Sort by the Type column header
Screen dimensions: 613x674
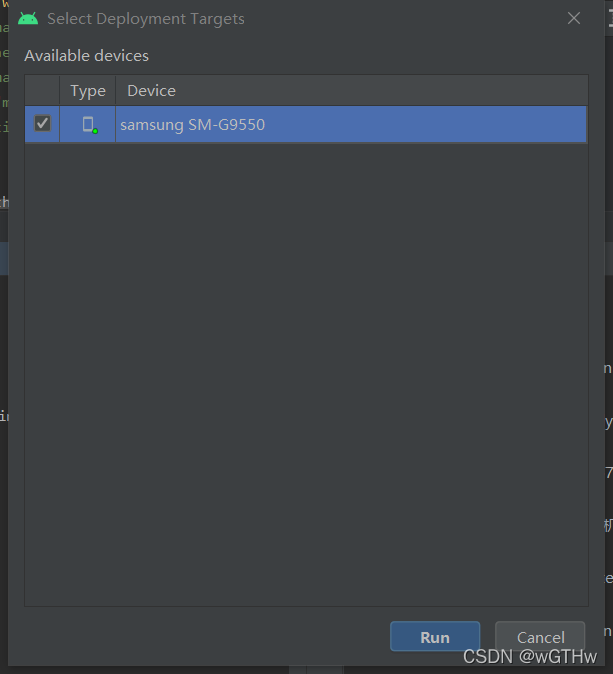pos(88,91)
